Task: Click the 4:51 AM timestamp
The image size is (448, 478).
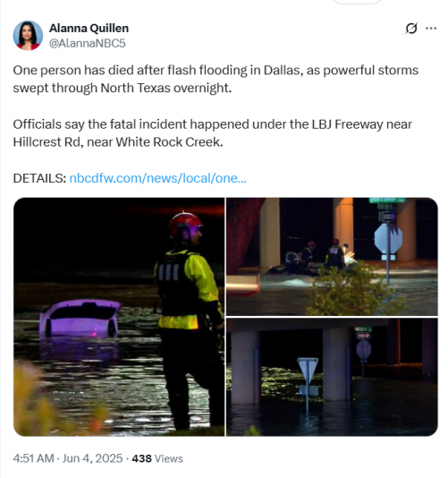Action: (x=33, y=458)
